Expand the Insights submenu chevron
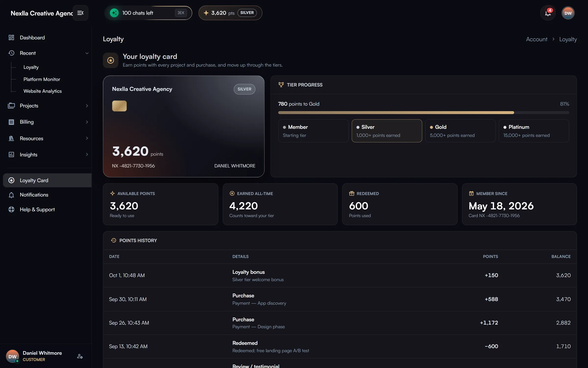 tap(87, 155)
